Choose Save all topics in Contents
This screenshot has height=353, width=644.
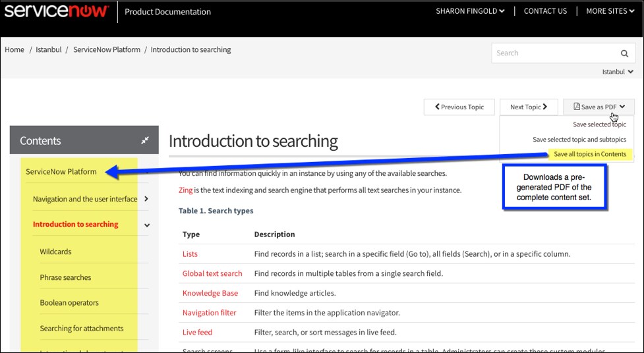(x=590, y=154)
